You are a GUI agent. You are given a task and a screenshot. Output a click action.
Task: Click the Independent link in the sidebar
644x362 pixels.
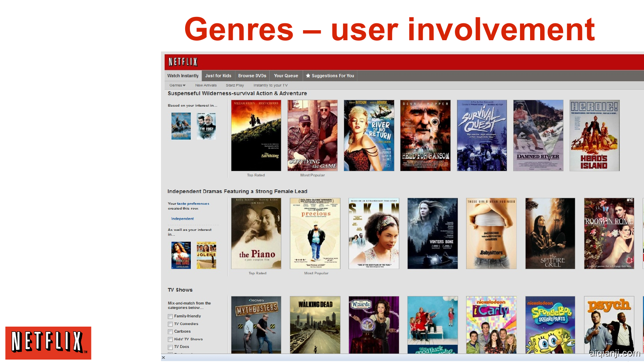[182, 218]
